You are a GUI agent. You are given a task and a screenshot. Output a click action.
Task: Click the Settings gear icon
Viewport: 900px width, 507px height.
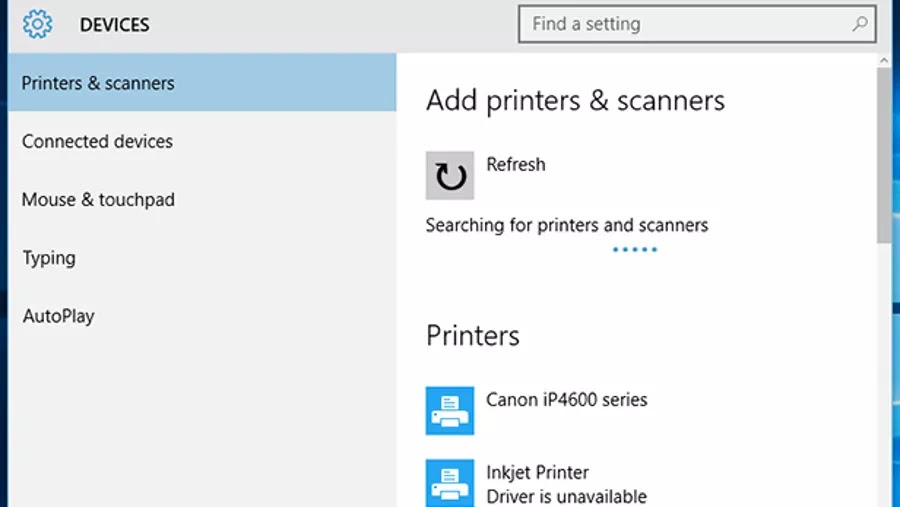click(38, 24)
